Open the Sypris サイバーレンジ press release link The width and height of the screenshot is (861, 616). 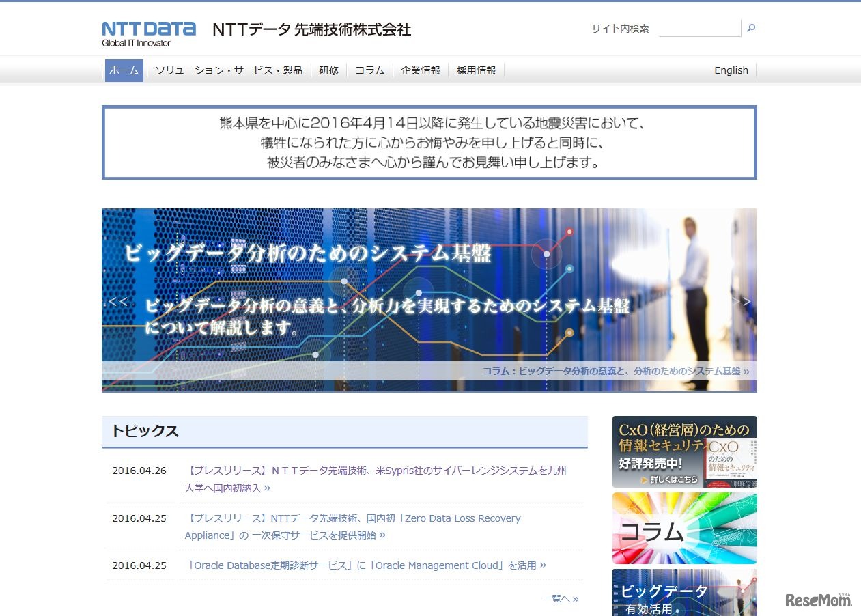click(x=379, y=472)
